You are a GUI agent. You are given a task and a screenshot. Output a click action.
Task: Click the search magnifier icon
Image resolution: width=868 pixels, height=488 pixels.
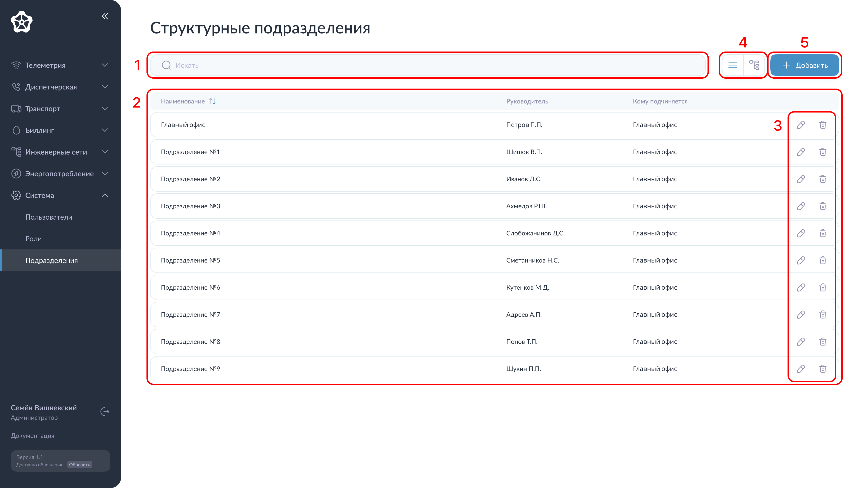(166, 65)
